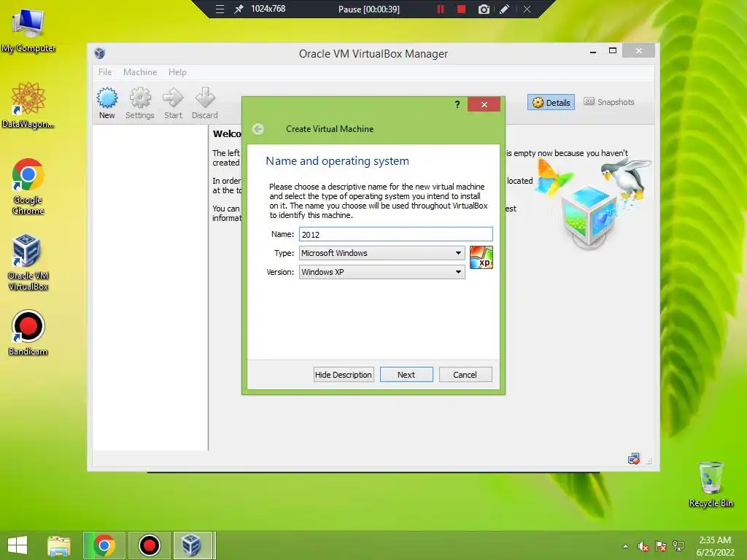Switch to the Snapshots view
747x560 pixels.
point(609,102)
